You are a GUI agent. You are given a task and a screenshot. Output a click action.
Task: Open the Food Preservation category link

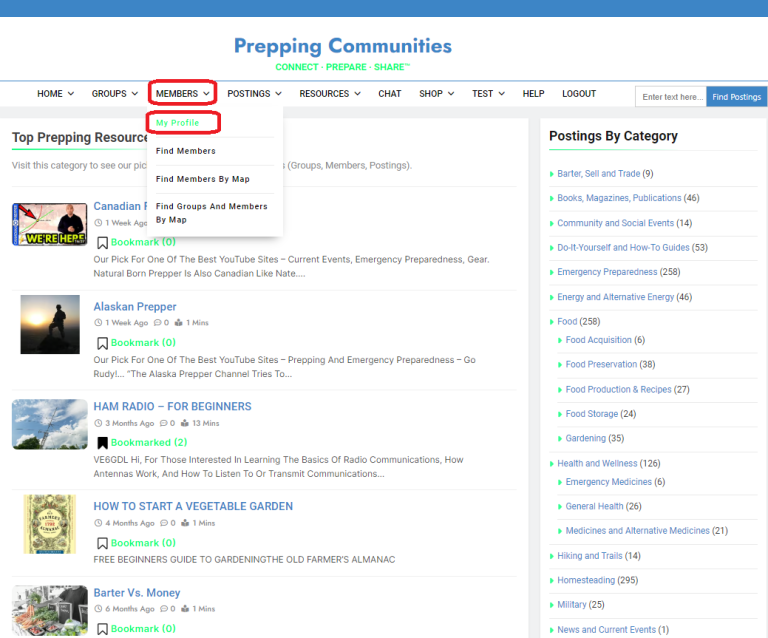[600, 365]
